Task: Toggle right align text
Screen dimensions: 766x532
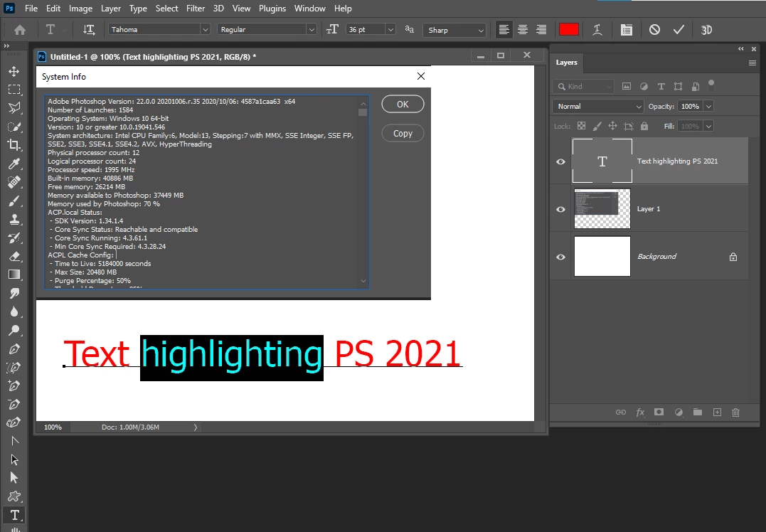Action: [x=541, y=30]
